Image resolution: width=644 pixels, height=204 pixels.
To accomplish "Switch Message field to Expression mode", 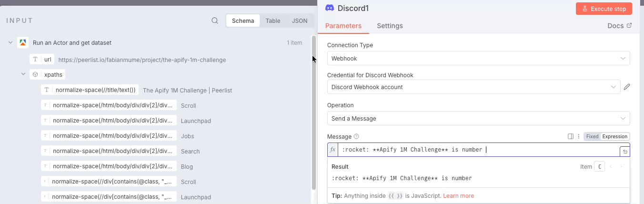I will pos(614,136).
